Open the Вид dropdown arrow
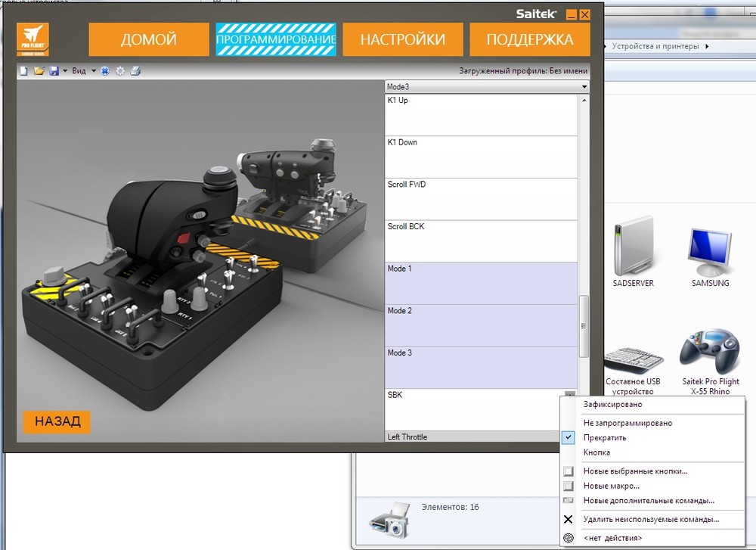This screenshot has height=550, width=756. (94, 71)
